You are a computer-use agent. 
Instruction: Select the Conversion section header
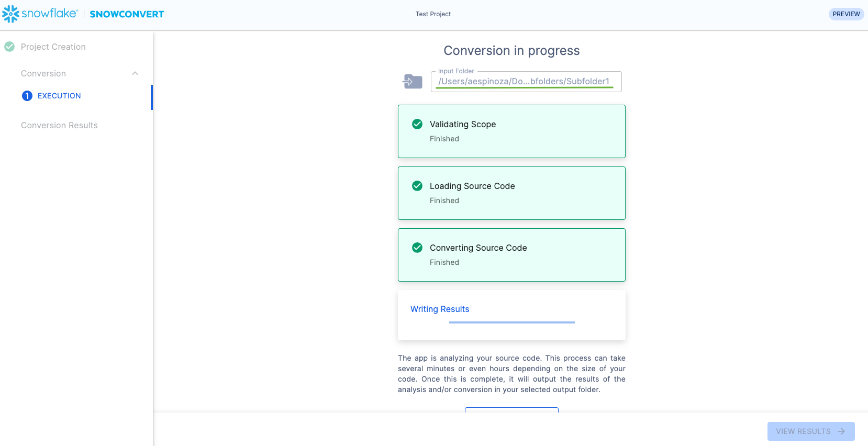tap(43, 73)
